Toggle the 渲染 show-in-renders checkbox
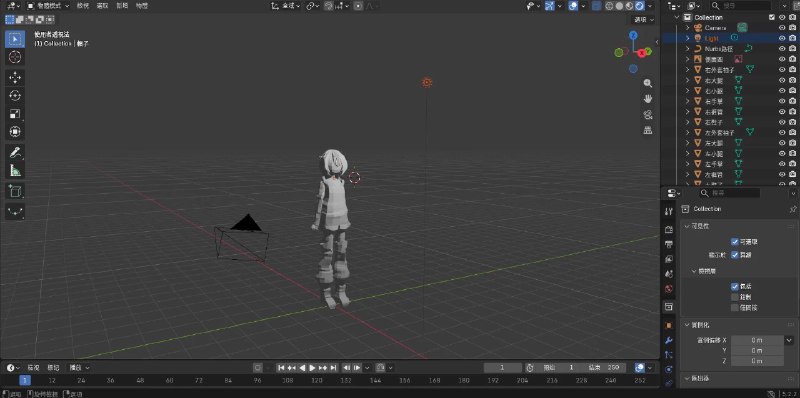Screen dimensions: 800x398 [x=735, y=255]
